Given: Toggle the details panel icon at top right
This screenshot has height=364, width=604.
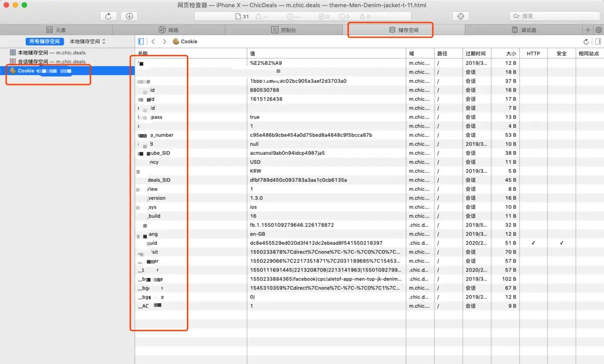Looking at the screenshot, I should point(598,42).
